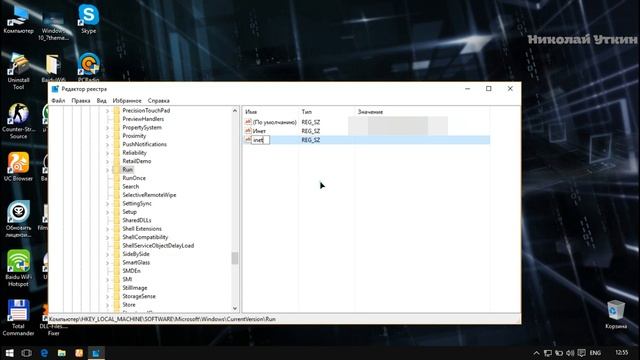Open Task View on the taskbar
Viewport: 640px width, 360px height.
(x=27, y=353)
